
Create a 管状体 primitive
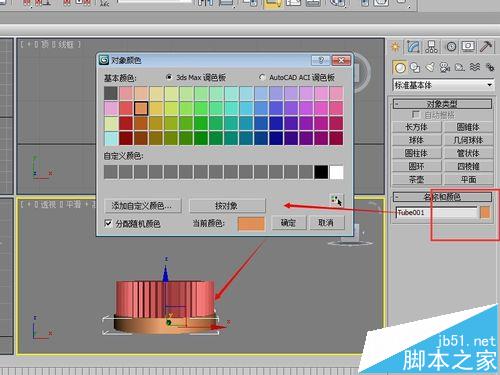(468, 153)
